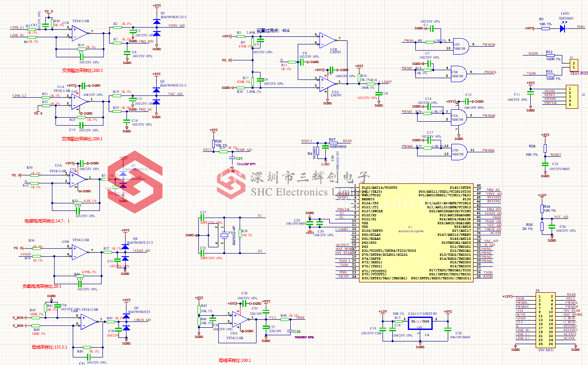The height and width of the screenshot is (365, 588).
Task: Click the VINV_AD net label beside Q1
Action: click(x=176, y=25)
